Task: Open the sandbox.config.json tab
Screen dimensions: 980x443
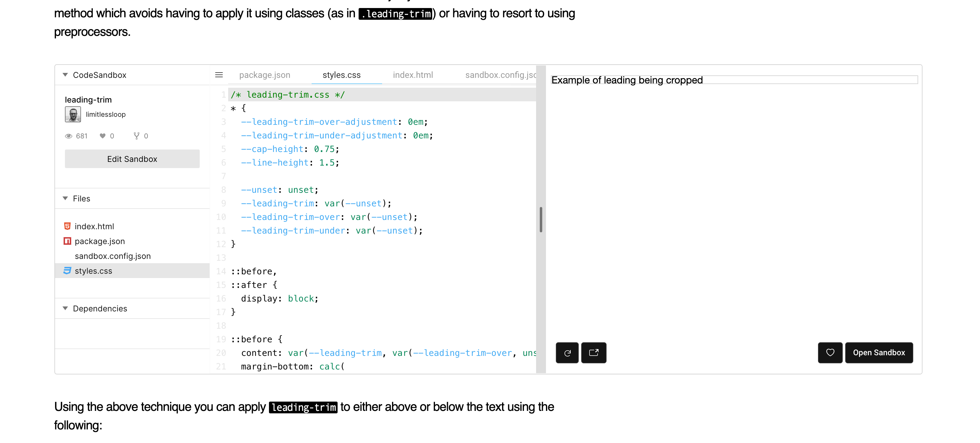Action: click(x=501, y=75)
